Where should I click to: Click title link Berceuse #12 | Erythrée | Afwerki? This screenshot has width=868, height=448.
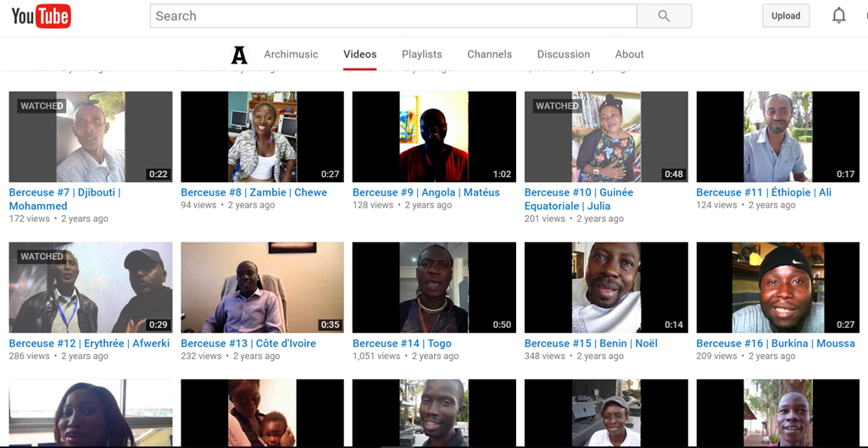tap(90, 344)
